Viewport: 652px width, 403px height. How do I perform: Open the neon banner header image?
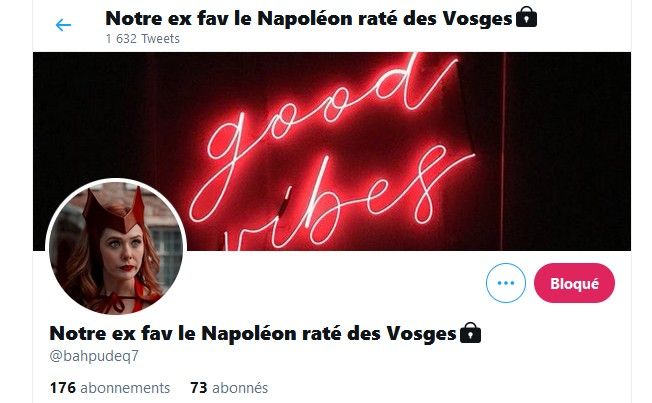click(x=332, y=151)
